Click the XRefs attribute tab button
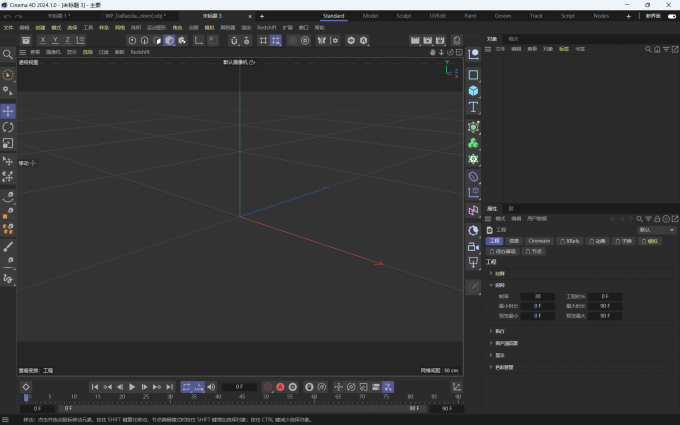 point(569,241)
